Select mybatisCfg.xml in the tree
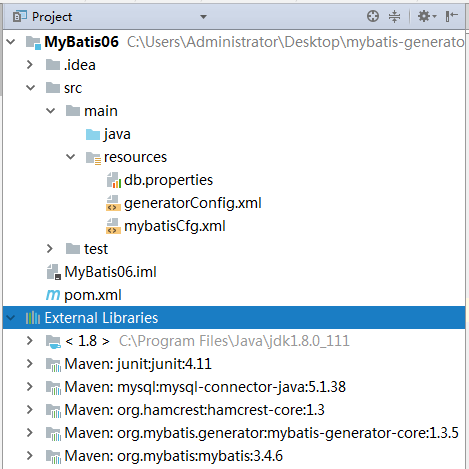Screen dimensions: 469x469 pos(175,226)
